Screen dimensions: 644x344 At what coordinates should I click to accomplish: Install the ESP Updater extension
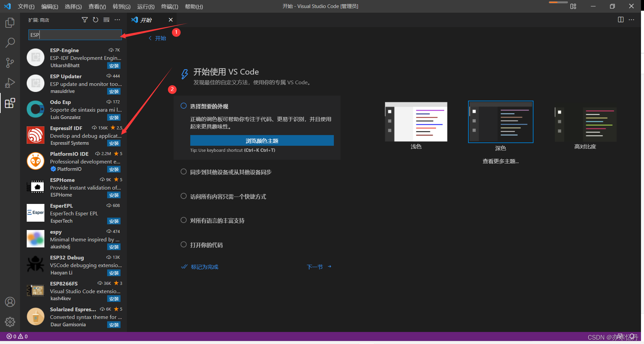point(114,92)
